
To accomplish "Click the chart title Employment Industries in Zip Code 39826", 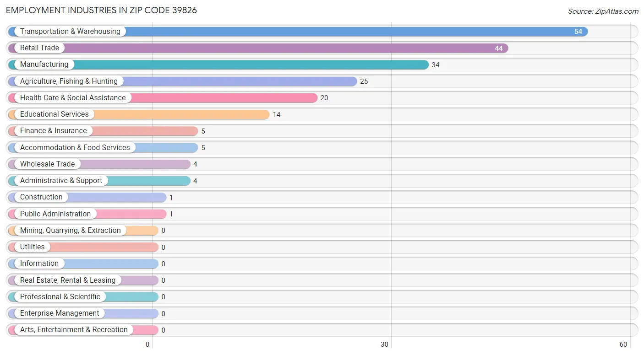I will [x=101, y=10].
